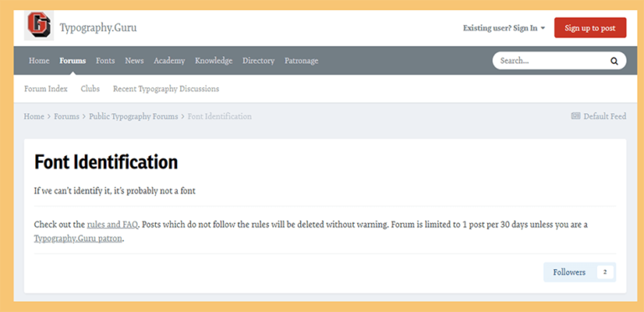
Task: Switch to the Forum Index tab
Action: pyautogui.click(x=45, y=89)
